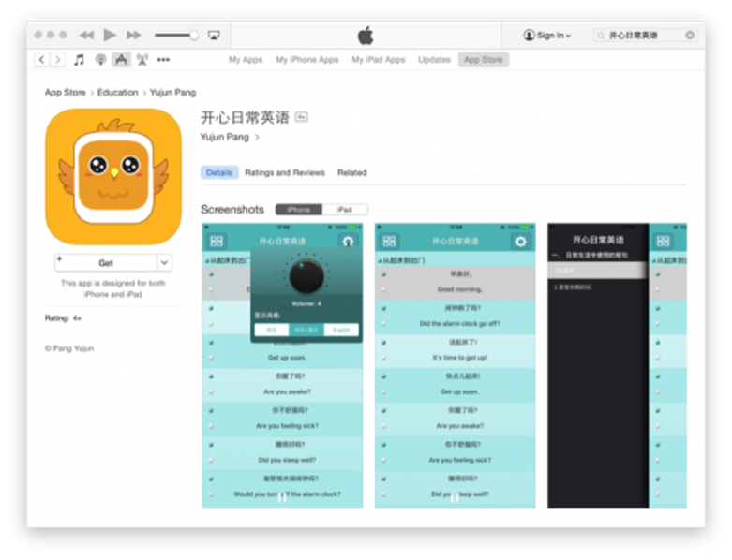732x560 pixels.
Task: Click the © Pang Yujun copyright text
Action: click(x=69, y=348)
